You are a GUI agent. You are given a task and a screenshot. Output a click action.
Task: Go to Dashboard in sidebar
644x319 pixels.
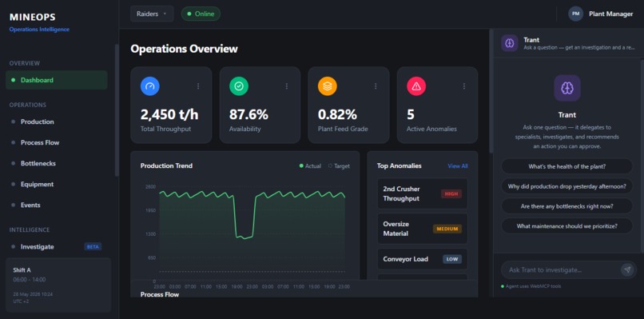tap(57, 80)
